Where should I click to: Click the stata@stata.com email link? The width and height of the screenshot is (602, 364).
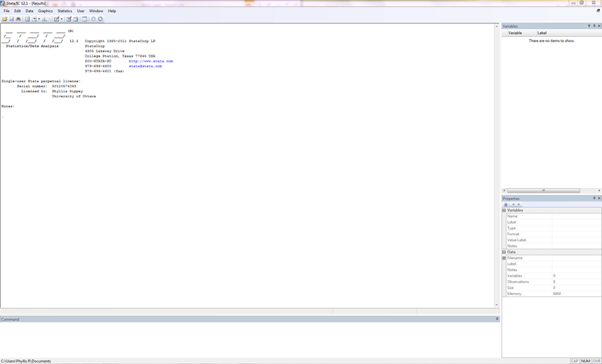click(x=145, y=66)
